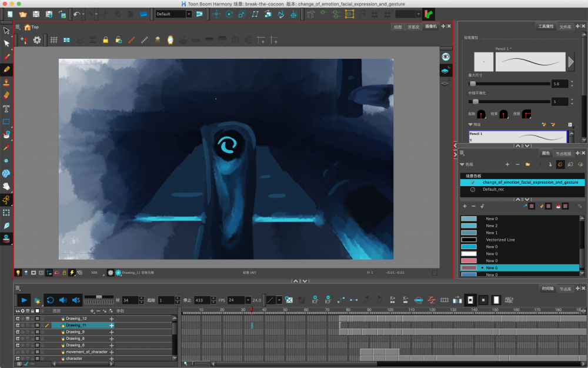The height and width of the screenshot is (368, 588).
Task: Toggle visibility of Drawing_8 layer
Action: [x=17, y=339]
